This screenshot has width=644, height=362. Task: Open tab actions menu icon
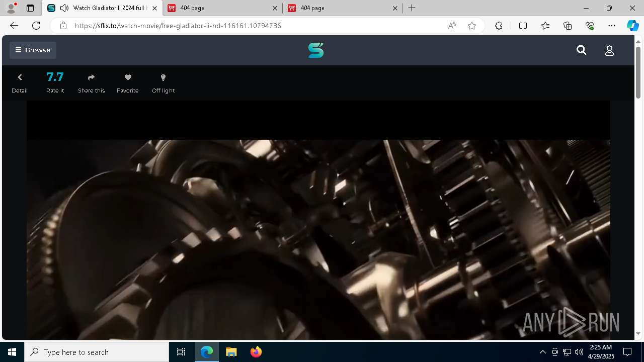pos(30,8)
